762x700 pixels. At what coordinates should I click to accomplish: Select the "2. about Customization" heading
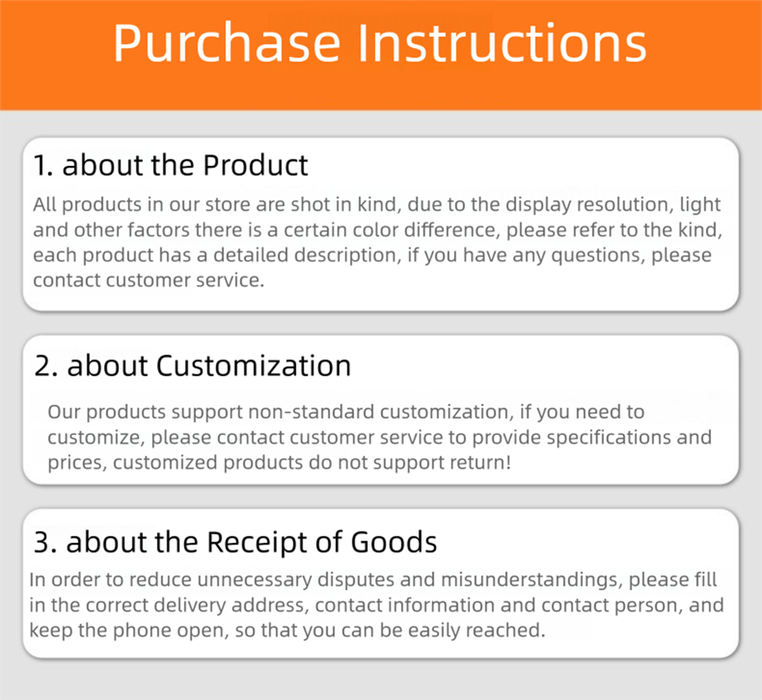193,366
